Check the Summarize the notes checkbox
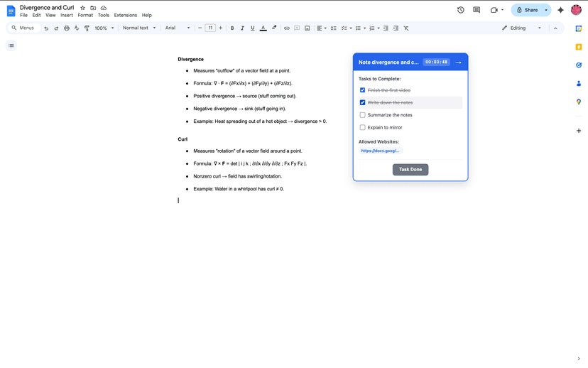588x368 pixels. click(x=362, y=115)
